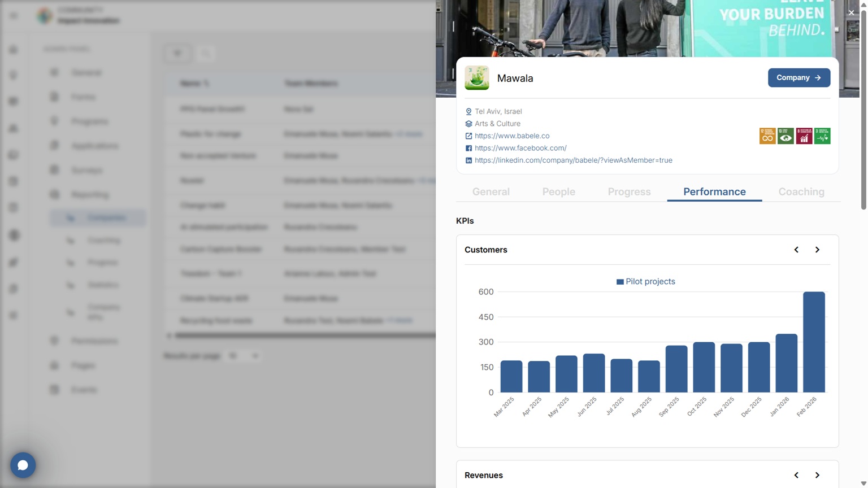Close the Mawala company side panel
Viewport: 868px width, 488px height.
pos(851,12)
